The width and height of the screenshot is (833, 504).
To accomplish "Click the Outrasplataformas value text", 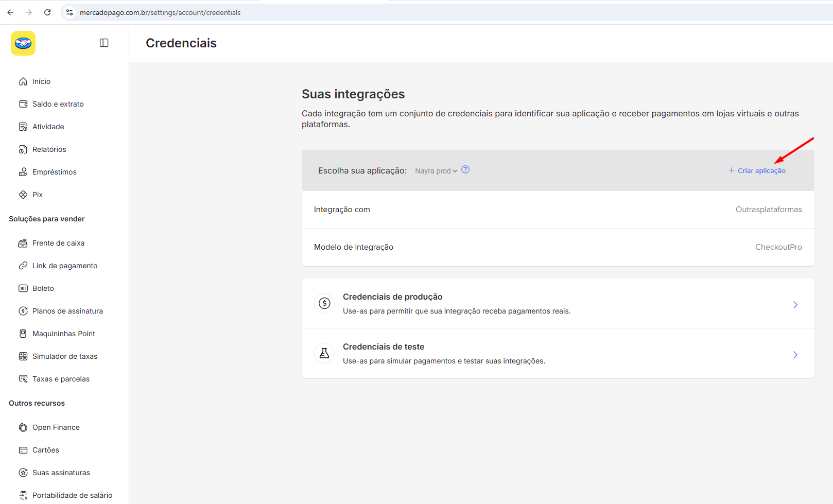I will coord(769,210).
